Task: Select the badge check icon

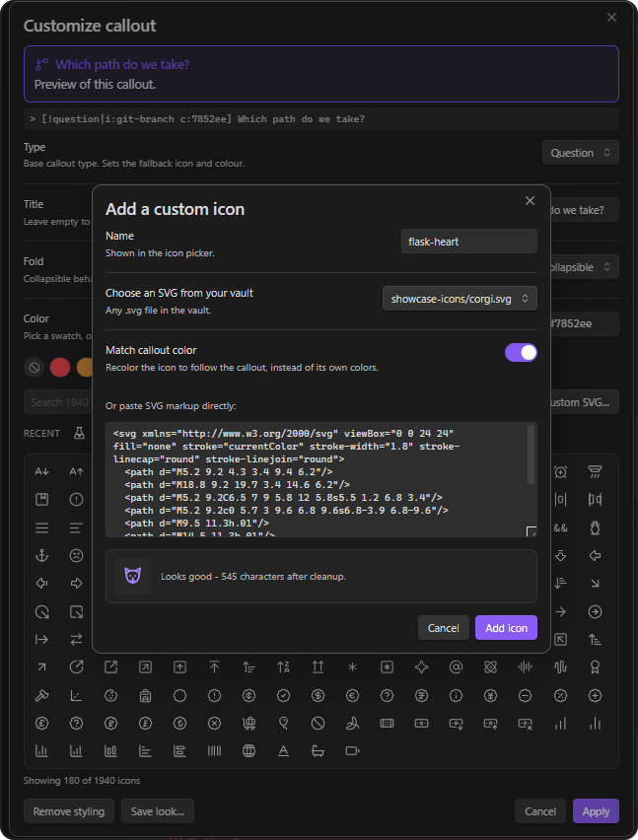Action: [283, 695]
